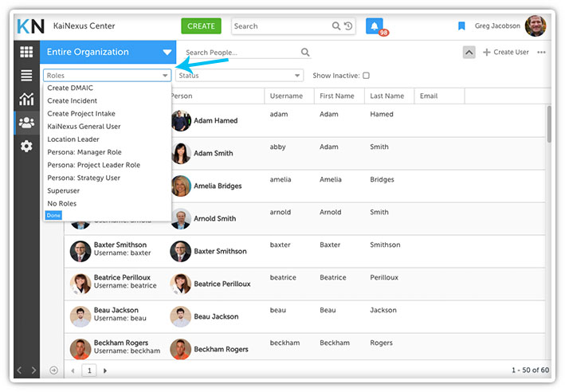This screenshot has height=392, width=565.
Task: Select the Location Leader role
Action: click(73, 139)
